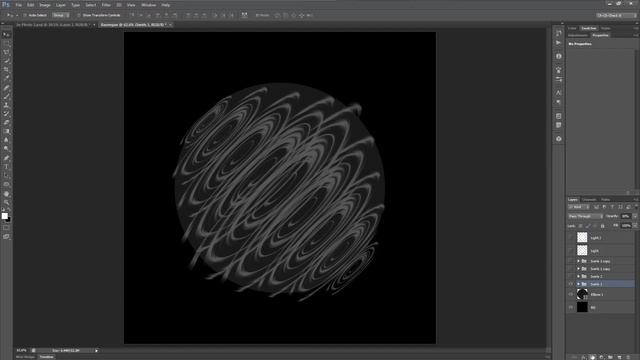Select the Lasso tool
This screenshot has height=360, width=640.
click(6, 52)
